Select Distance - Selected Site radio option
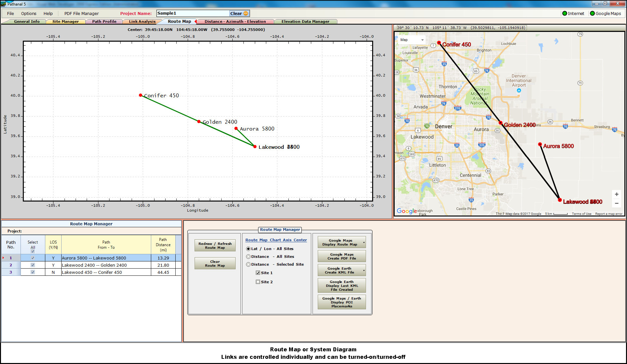The image size is (627, 364). [x=248, y=264]
